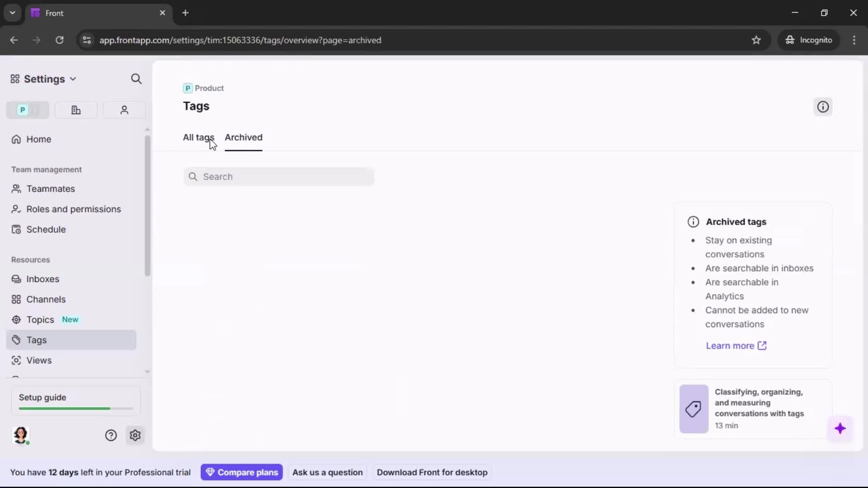The width and height of the screenshot is (868, 488).
Task: Switch to the All tags tab
Action: (x=199, y=138)
